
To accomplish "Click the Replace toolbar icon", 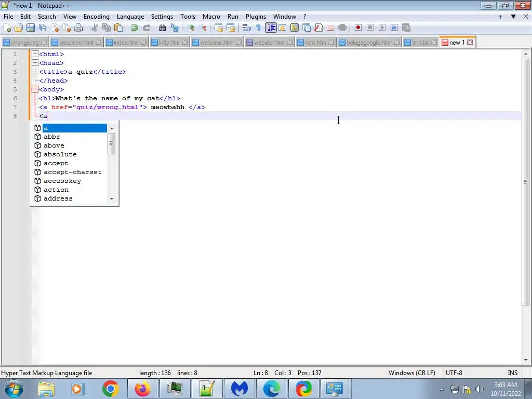I will (175, 28).
